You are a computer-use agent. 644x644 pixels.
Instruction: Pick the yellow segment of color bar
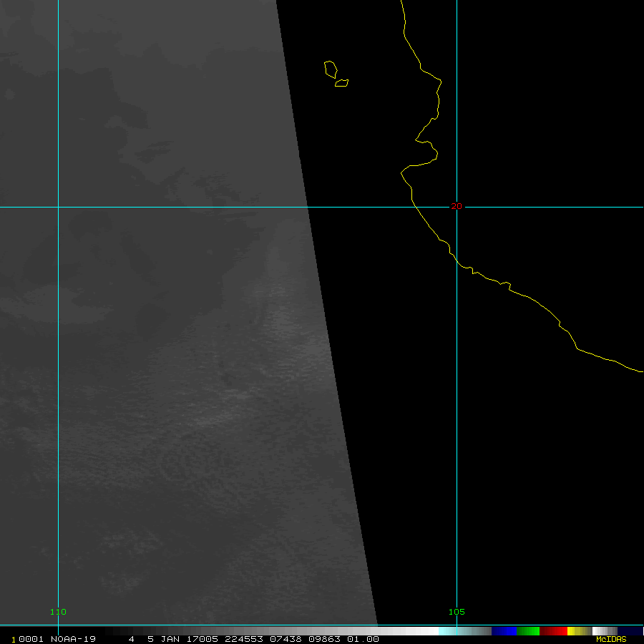pos(579,631)
